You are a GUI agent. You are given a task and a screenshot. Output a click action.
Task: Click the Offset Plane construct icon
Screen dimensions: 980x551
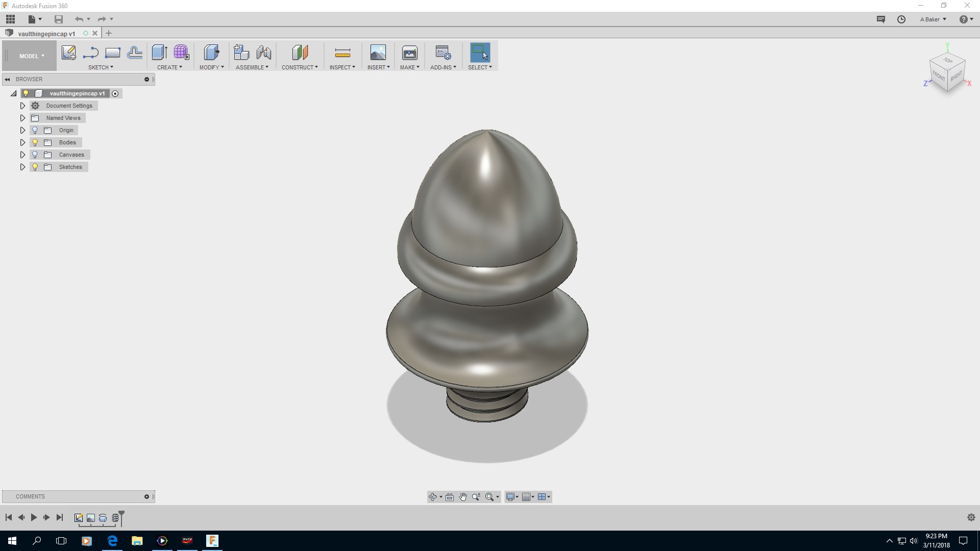click(x=300, y=53)
